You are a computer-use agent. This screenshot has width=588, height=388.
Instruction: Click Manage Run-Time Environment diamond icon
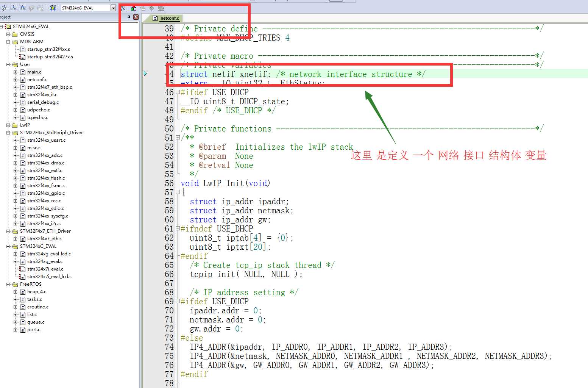pyautogui.click(x=151, y=8)
